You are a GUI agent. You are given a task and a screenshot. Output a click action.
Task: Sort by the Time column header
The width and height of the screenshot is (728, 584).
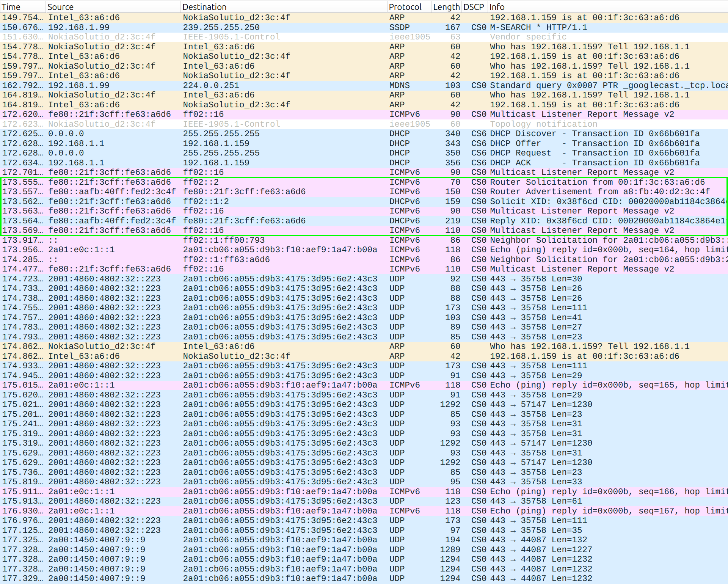click(x=11, y=7)
